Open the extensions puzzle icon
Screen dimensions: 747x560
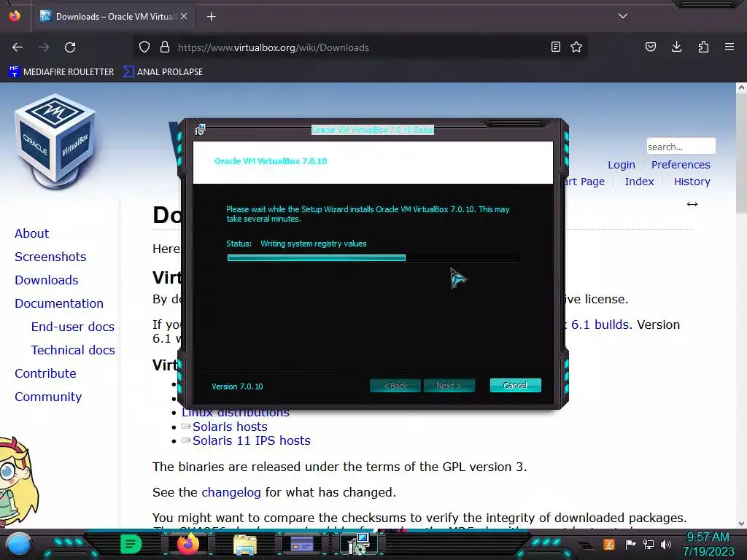click(703, 47)
